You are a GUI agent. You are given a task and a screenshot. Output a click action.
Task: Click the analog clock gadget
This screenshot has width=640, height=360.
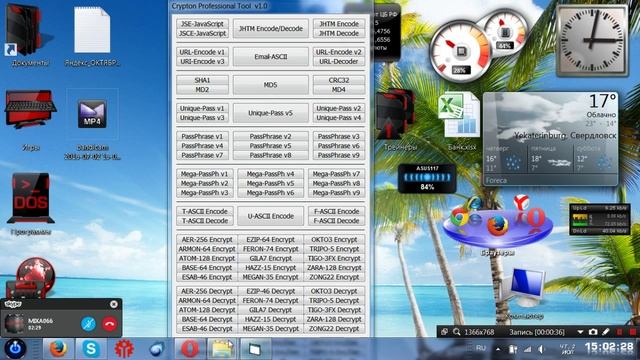click(592, 40)
